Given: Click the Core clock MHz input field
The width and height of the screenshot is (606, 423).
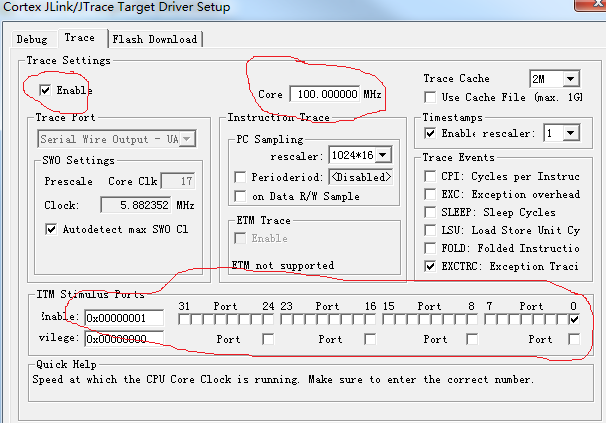Looking at the screenshot, I should [x=325, y=94].
